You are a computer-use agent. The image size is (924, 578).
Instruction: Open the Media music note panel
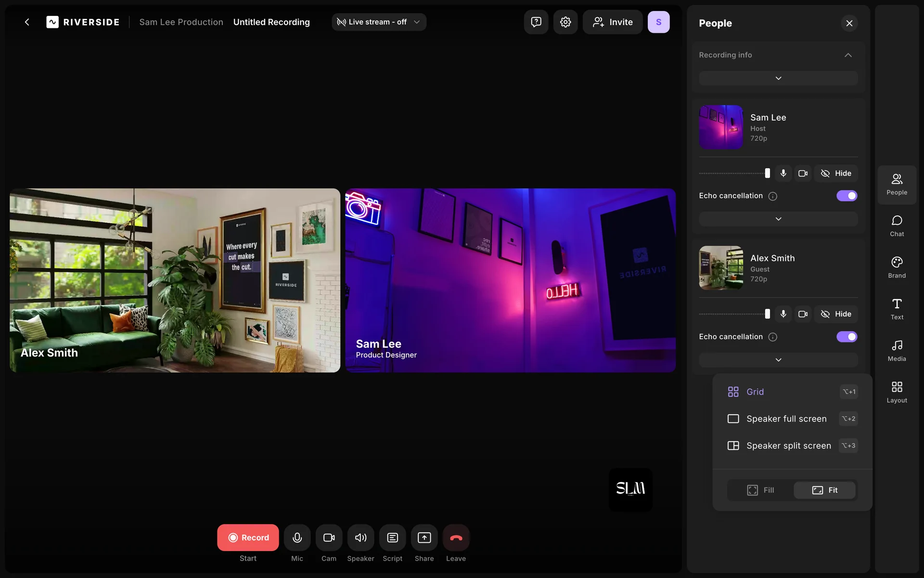(x=897, y=351)
